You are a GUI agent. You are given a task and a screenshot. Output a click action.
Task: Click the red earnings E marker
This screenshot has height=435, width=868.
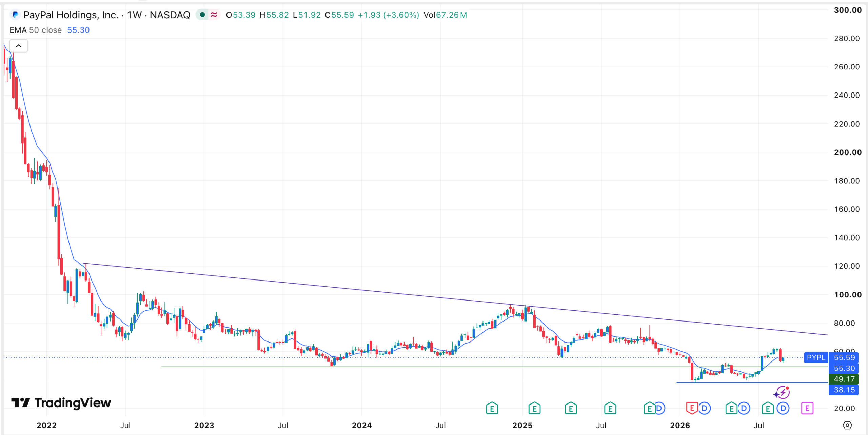click(x=692, y=408)
